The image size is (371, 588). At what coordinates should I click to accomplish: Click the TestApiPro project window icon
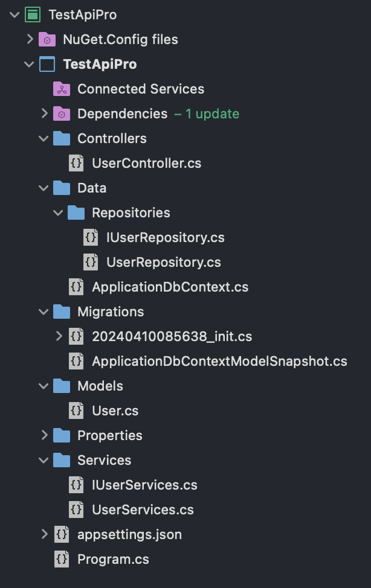click(x=47, y=64)
